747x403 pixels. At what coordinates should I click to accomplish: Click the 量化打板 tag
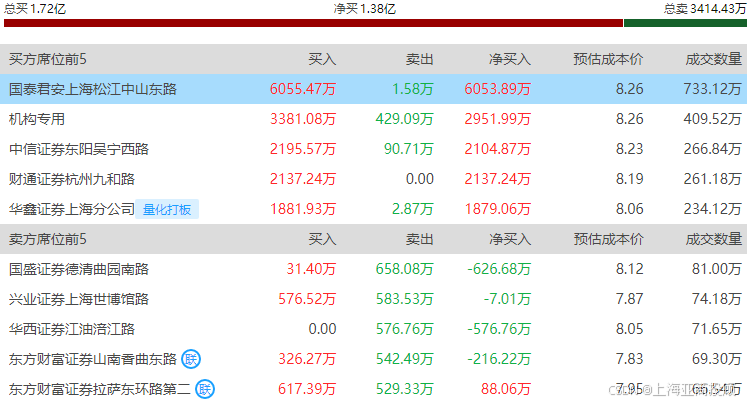[167, 209]
